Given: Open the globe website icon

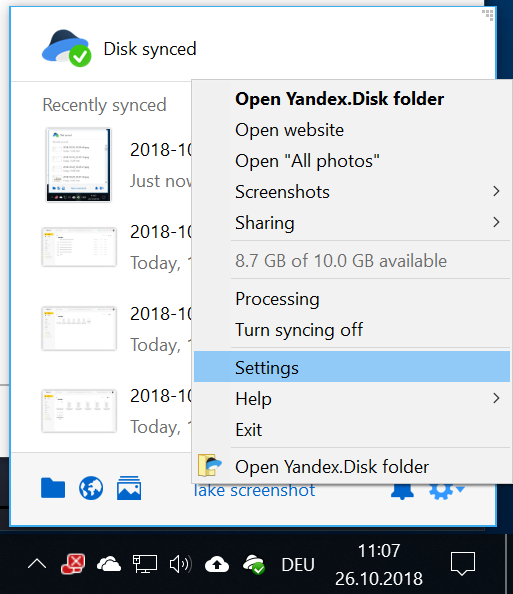Looking at the screenshot, I should coord(91,488).
